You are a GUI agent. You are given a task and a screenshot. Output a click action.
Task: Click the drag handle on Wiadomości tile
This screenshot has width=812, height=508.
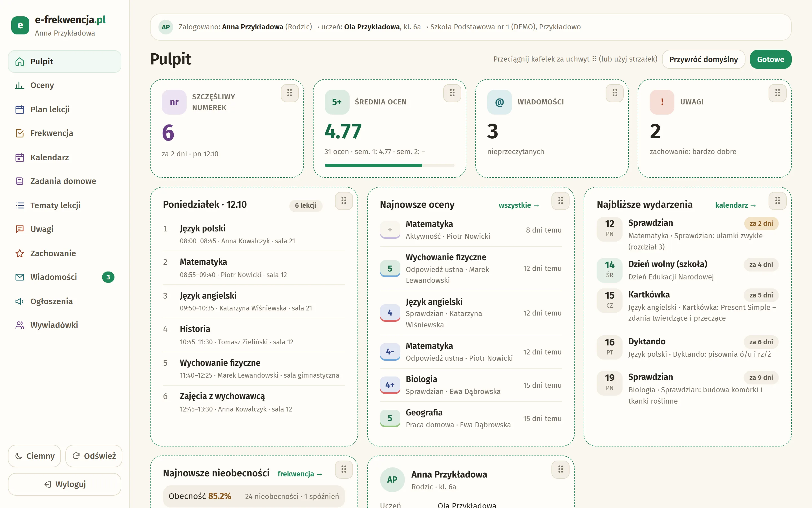pos(614,93)
